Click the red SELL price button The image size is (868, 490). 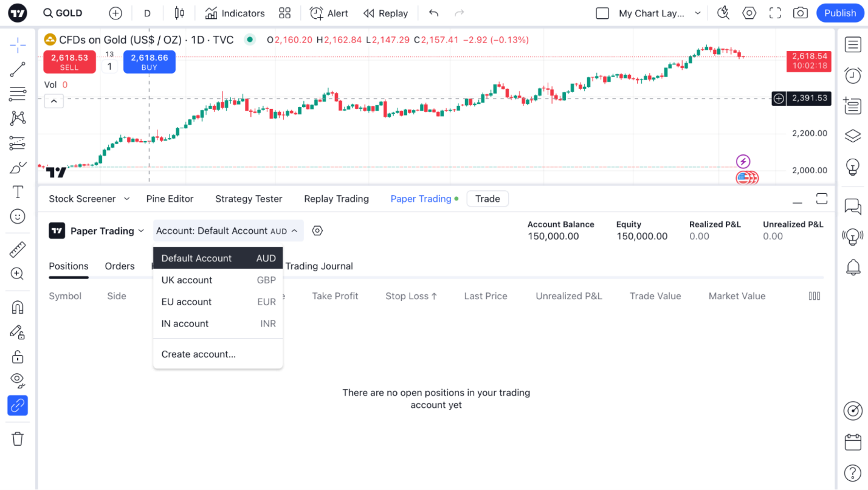tap(69, 62)
